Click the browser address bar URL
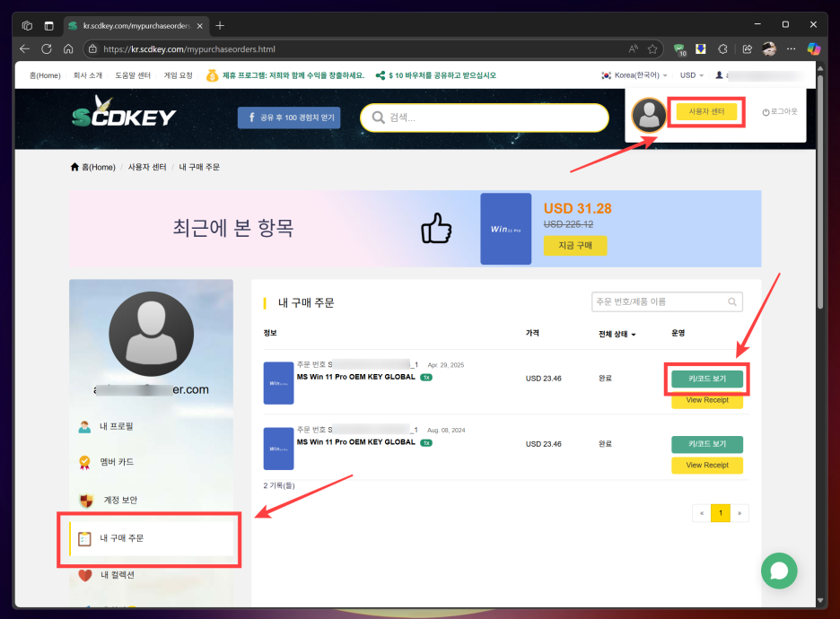The height and width of the screenshot is (619, 840). click(189, 49)
